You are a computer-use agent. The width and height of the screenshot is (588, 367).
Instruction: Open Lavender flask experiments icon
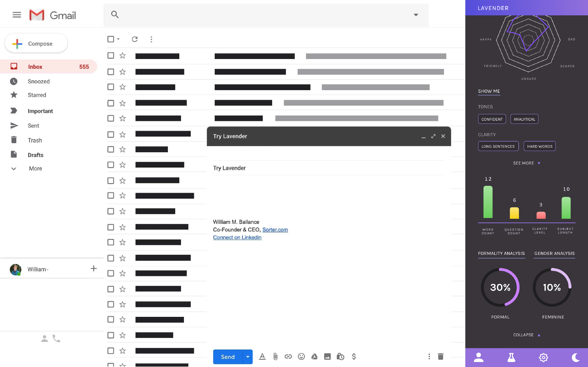tap(511, 357)
